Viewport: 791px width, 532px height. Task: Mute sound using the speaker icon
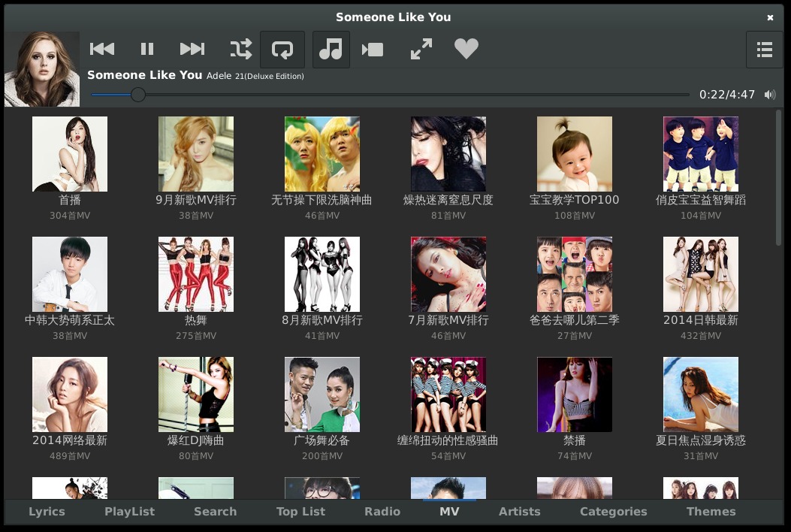tap(770, 95)
